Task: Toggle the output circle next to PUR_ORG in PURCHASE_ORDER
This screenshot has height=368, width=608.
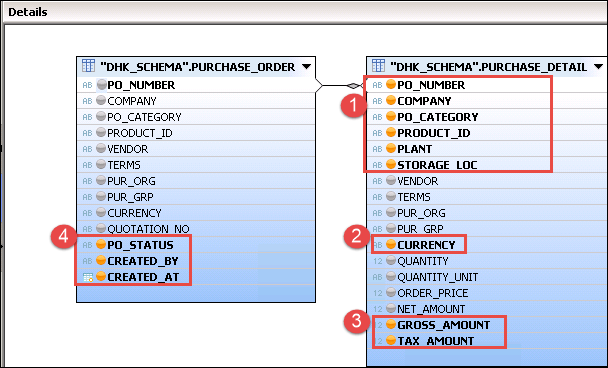Action: [x=101, y=180]
